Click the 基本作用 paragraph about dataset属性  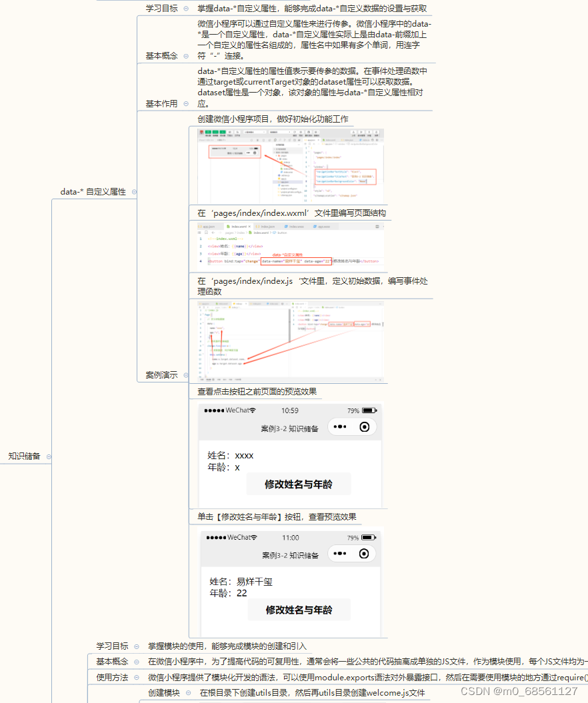(312, 87)
